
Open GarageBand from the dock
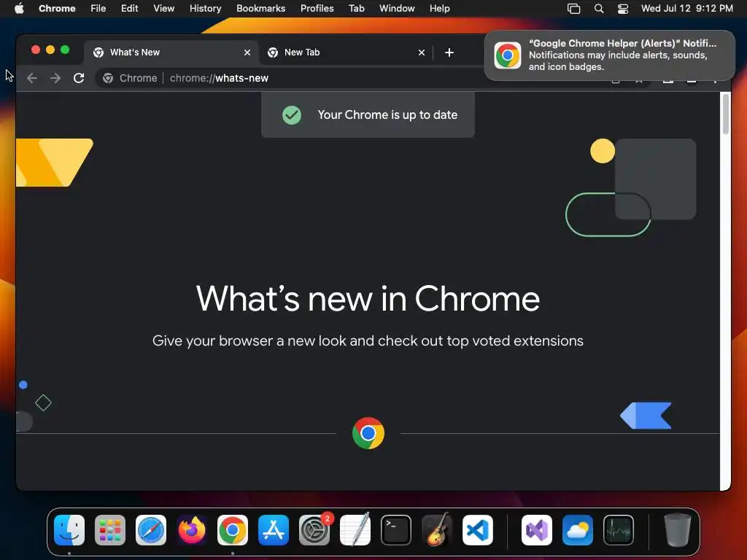[x=437, y=529]
